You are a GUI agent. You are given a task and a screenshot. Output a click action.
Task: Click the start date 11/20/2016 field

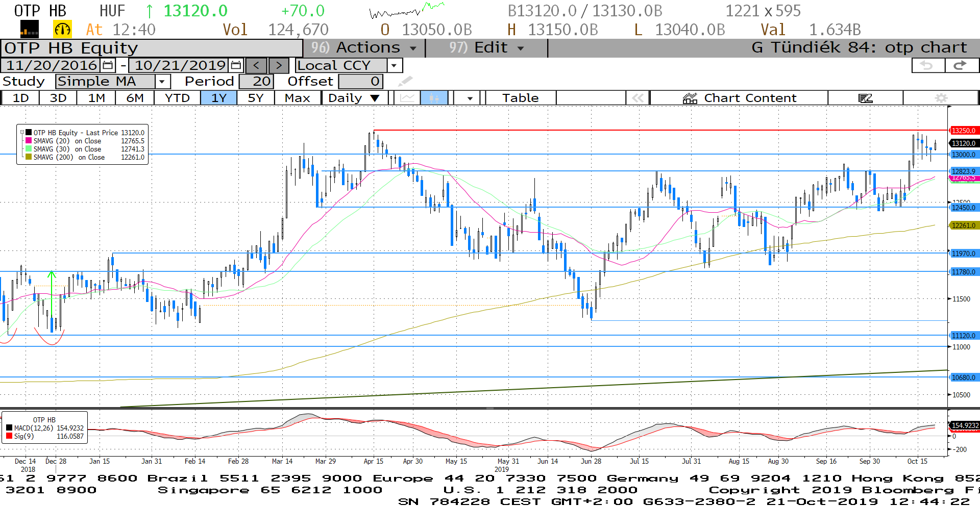(51, 65)
